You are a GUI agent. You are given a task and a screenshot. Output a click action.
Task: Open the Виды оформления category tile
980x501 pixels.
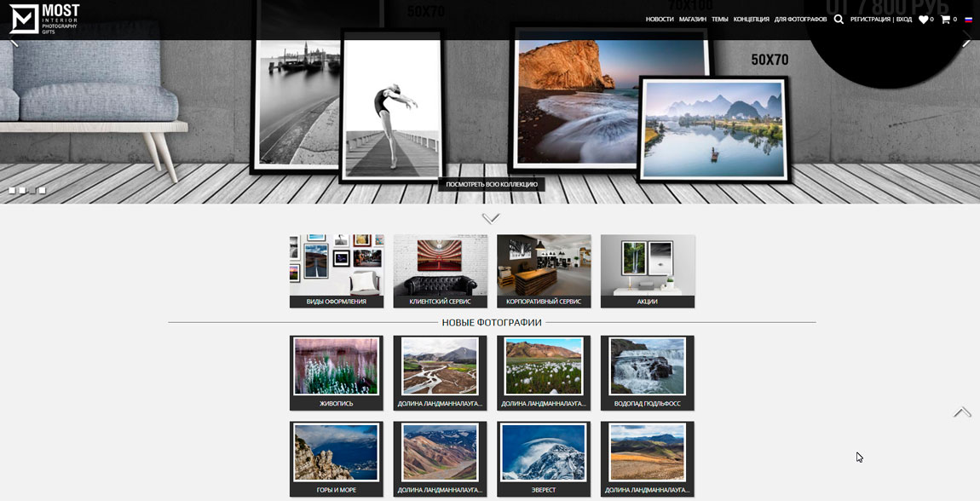337,271
